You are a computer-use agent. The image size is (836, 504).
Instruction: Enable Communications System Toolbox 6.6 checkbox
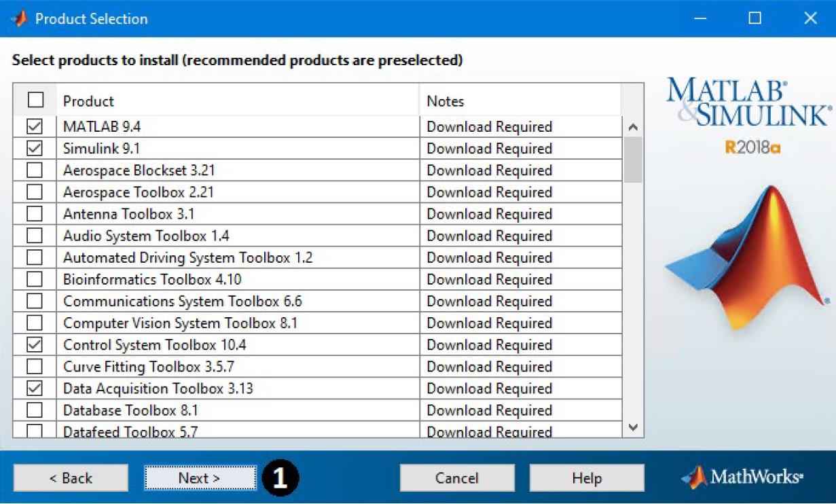34,301
